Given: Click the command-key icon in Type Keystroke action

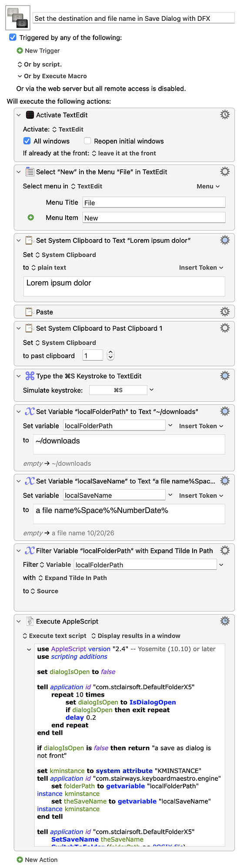Looking at the screenshot, I should coord(30,376).
